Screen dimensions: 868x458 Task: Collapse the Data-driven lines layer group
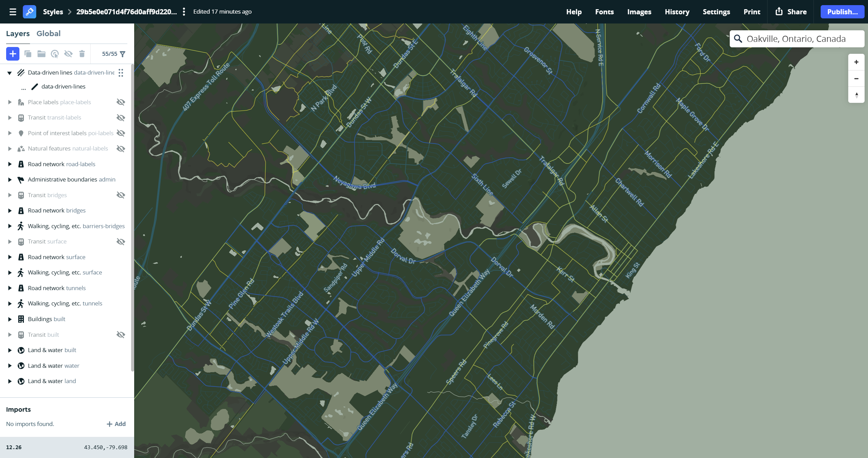coord(9,72)
